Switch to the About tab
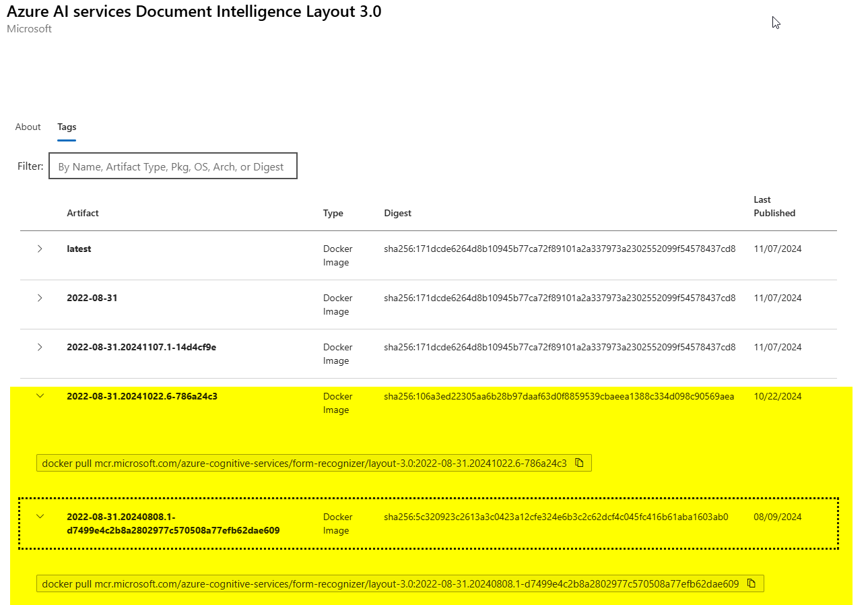868x605 pixels. click(x=28, y=127)
